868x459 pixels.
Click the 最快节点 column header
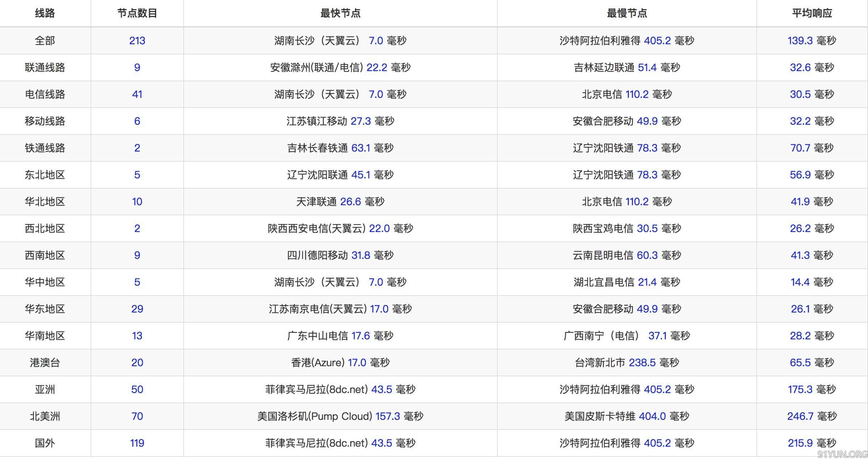click(x=340, y=13)
